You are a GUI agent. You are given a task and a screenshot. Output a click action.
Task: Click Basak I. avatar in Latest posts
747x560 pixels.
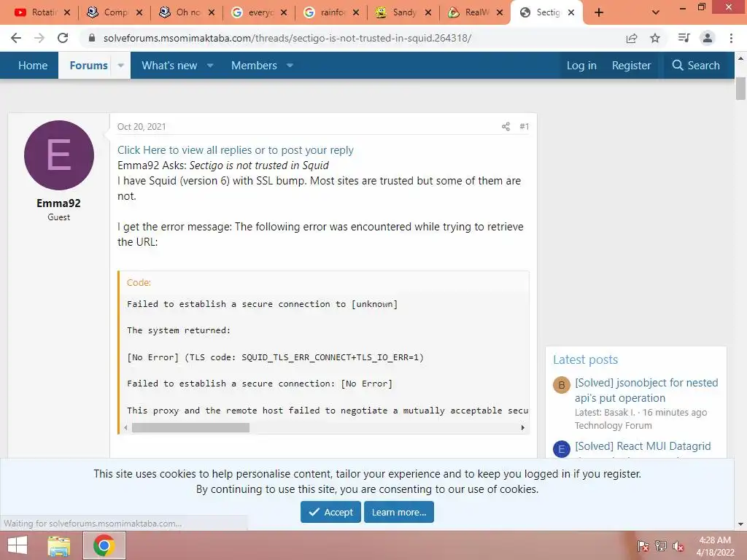click(562, 385)
